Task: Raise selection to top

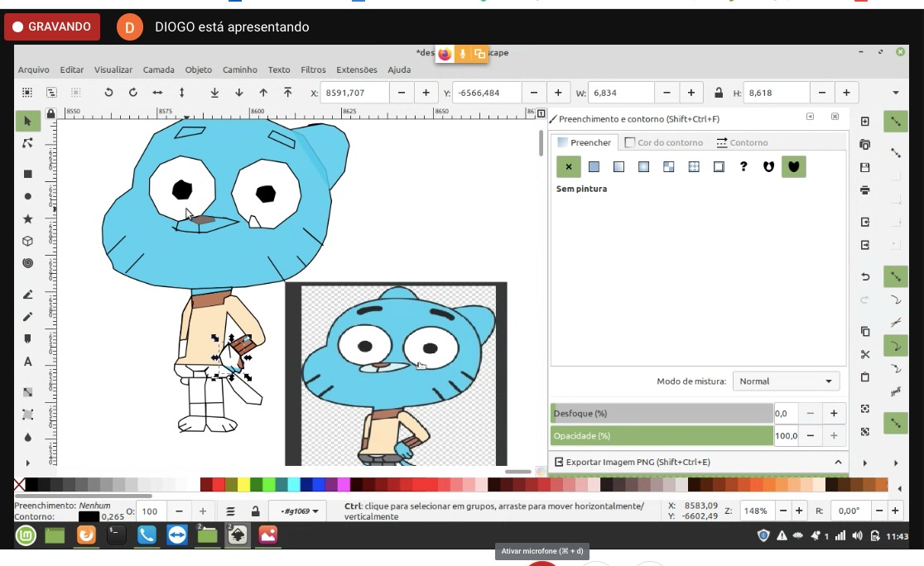Action: pyautogui.click(x=287, y=93)
